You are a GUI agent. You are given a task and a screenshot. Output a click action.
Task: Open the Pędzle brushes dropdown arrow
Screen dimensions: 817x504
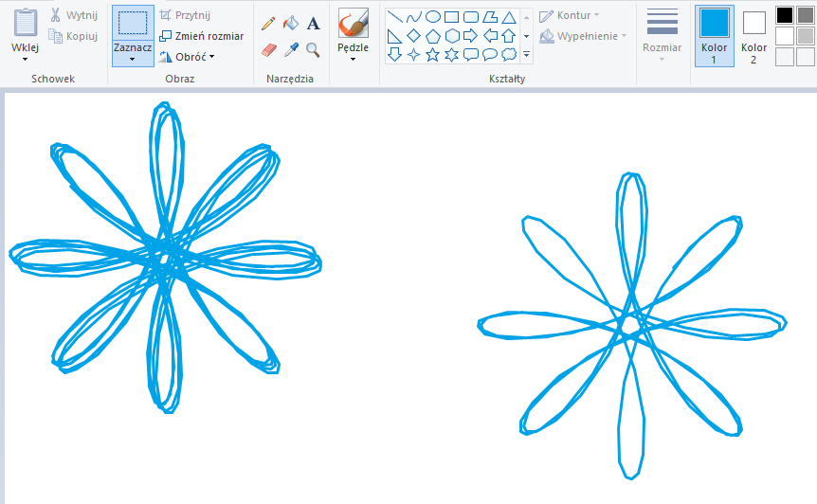coord(354,60)
